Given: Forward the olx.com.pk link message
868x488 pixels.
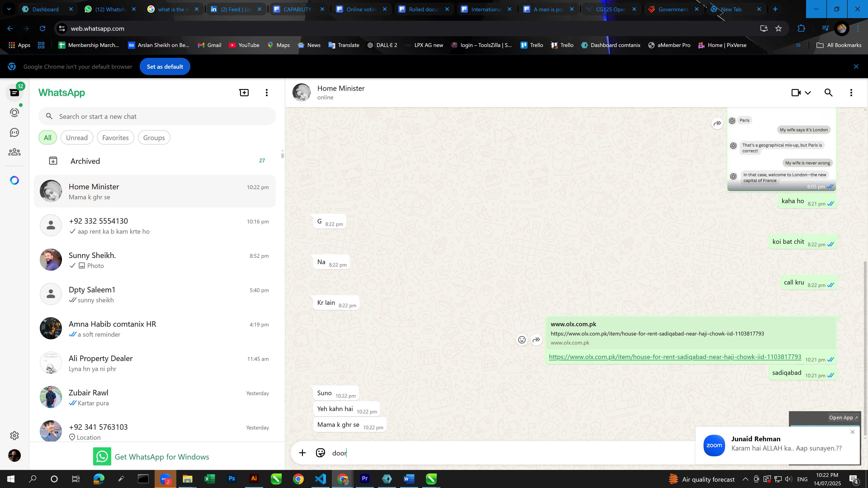Looking at the screenshot, I should click(536, 340).
